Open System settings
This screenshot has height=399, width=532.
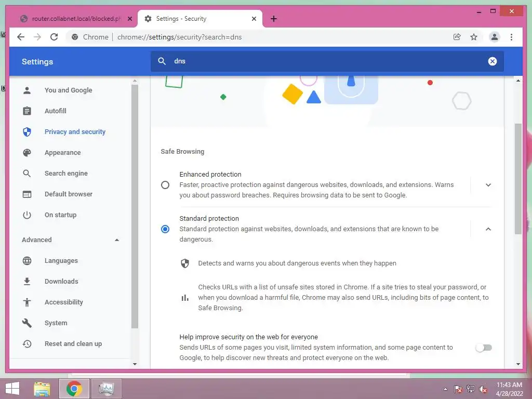coord(56,323)
